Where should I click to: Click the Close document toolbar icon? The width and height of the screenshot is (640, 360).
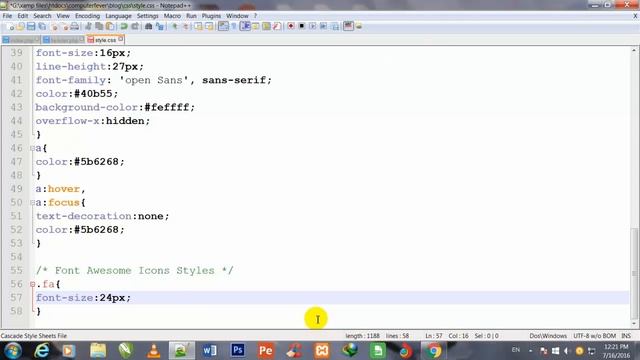pyautogui.click(x=54, y=27)
